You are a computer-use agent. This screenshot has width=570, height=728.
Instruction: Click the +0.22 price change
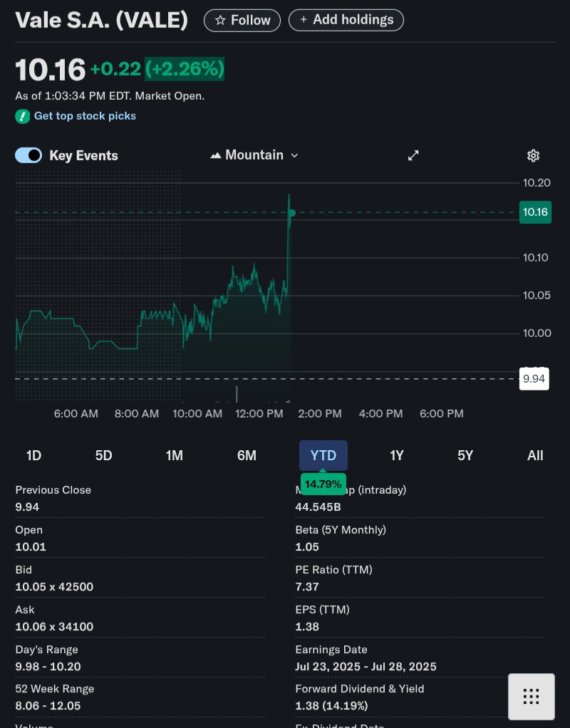(115, 69)
